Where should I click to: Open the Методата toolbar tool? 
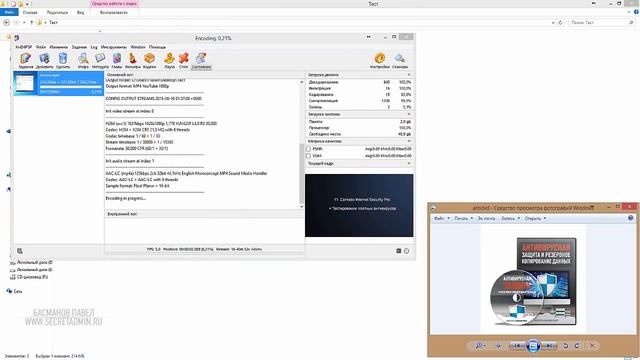pos(100,60)
